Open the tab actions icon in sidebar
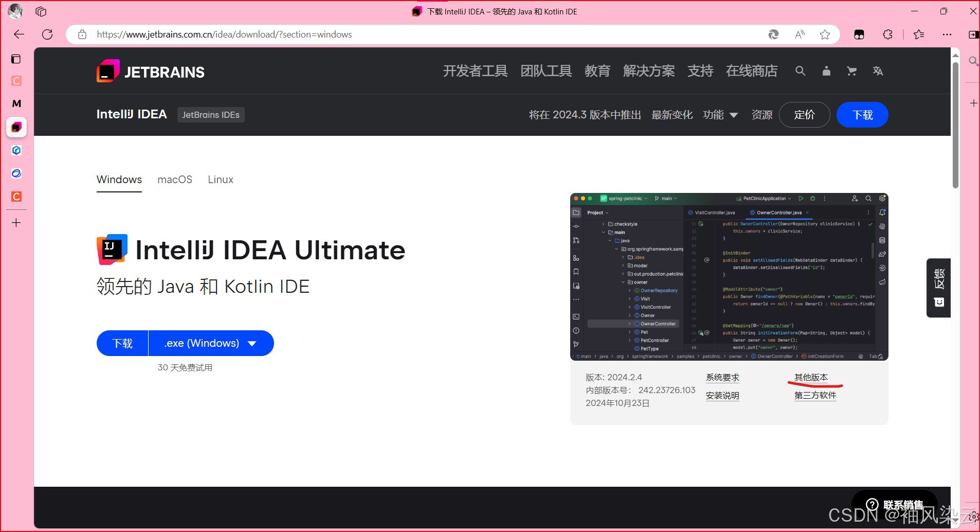 (x=16, y=59)
